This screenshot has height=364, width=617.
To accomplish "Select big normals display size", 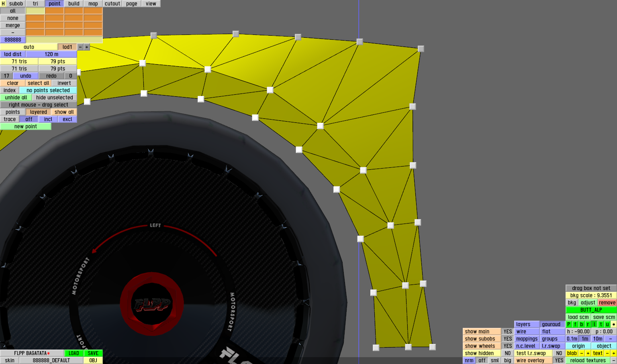I will [508, 360].
